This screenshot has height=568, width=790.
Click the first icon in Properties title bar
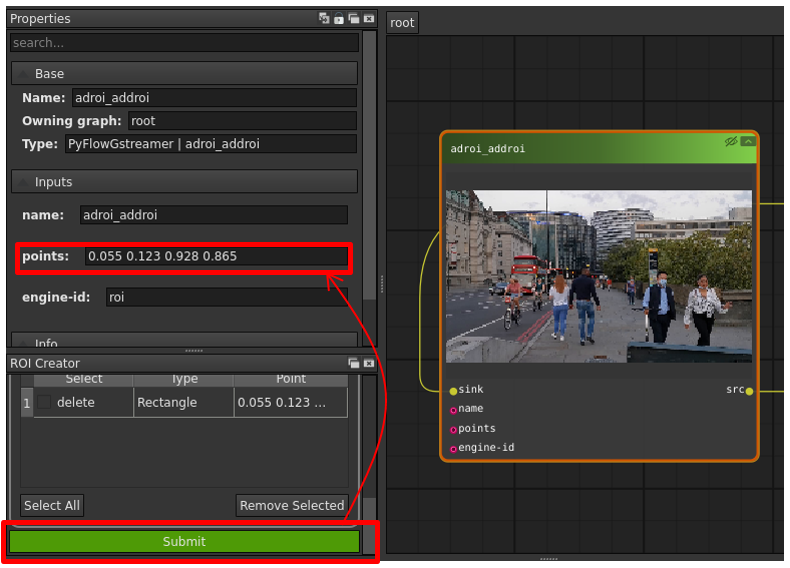tap(324, 19)
